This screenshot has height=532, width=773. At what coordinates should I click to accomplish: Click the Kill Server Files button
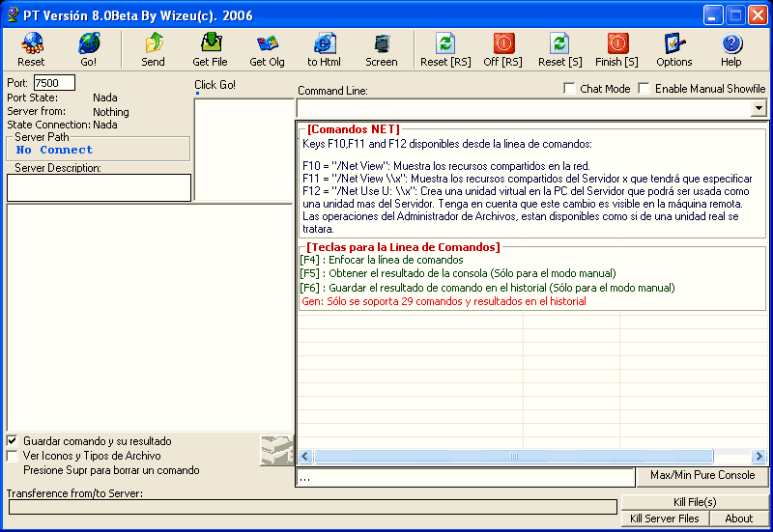[665, 518]
